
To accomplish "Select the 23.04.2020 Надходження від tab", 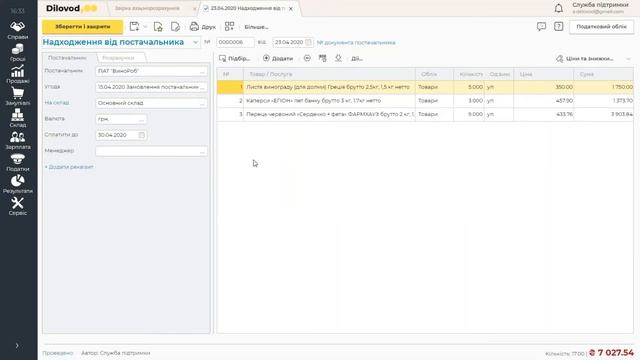I will pyautogui.click(x=247, y=9).
